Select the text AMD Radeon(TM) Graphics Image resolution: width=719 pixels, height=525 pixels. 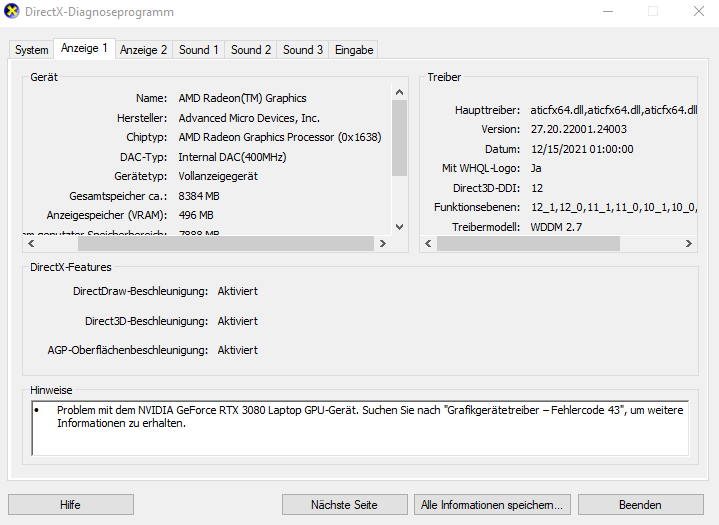[x=243, y=98]
